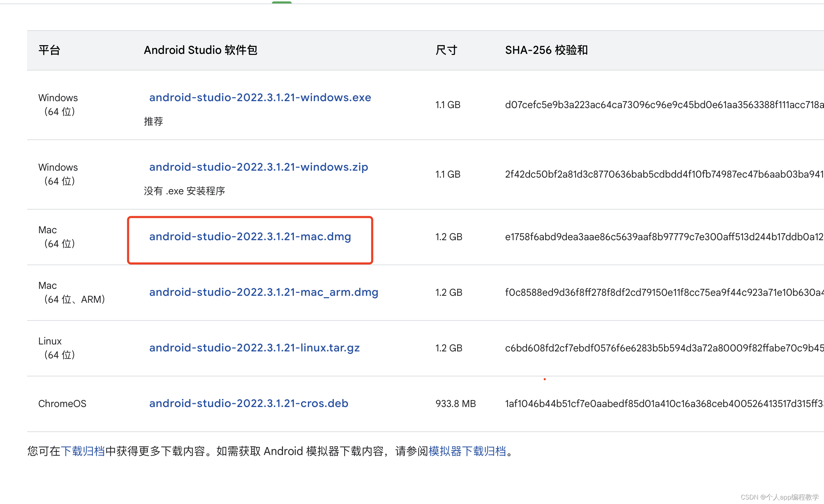
Task: Download android-studio-2022.3.1.21-cros.deb
Action: pos(249,404)
